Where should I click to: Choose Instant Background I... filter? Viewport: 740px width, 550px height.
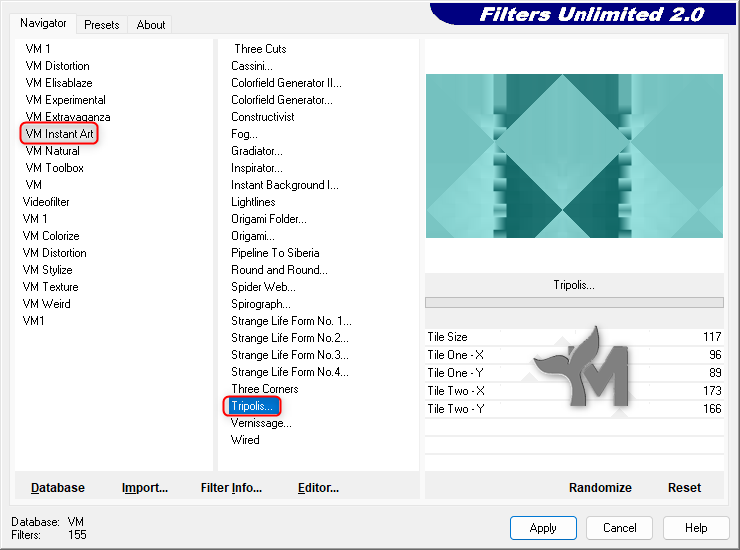285,185
